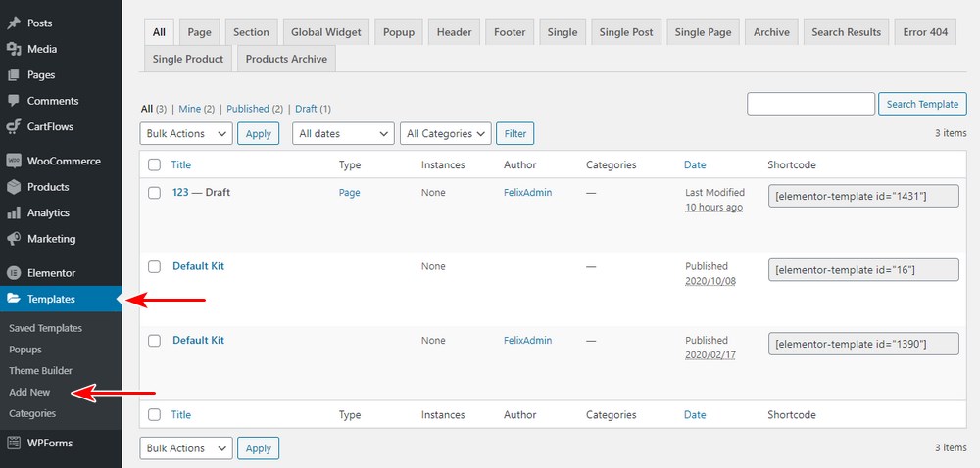Open Add New in Templates submenu

tap(29, 392)
